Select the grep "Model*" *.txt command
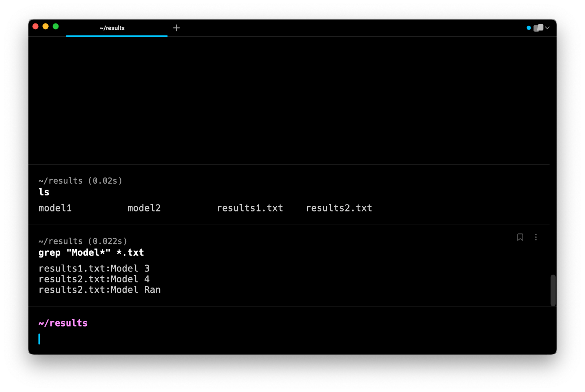585x392 pixels. [91, 253]
